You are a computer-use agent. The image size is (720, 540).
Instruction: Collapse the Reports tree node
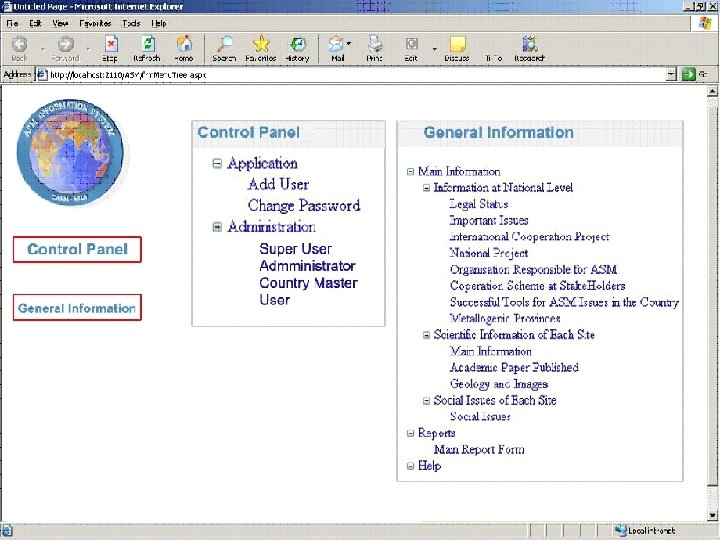[411, 433]
